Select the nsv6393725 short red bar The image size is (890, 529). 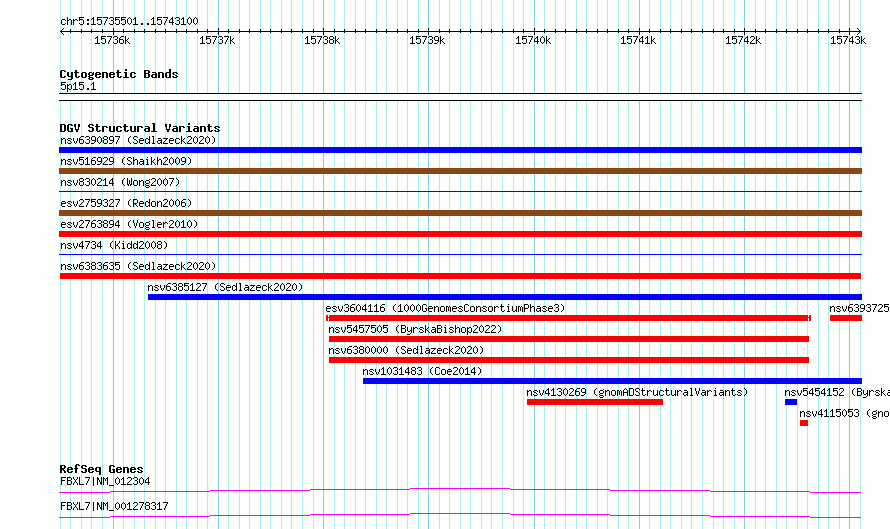(846, 318)
